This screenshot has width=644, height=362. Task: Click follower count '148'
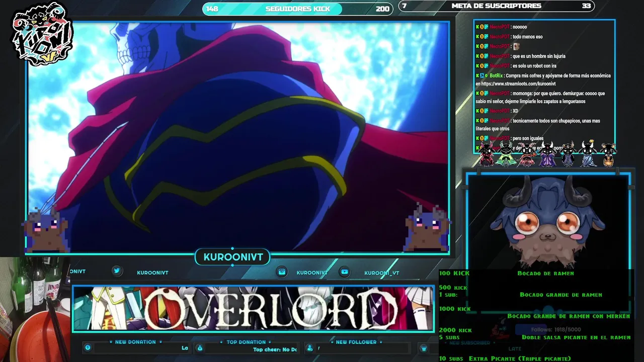[x=212, y=9]
